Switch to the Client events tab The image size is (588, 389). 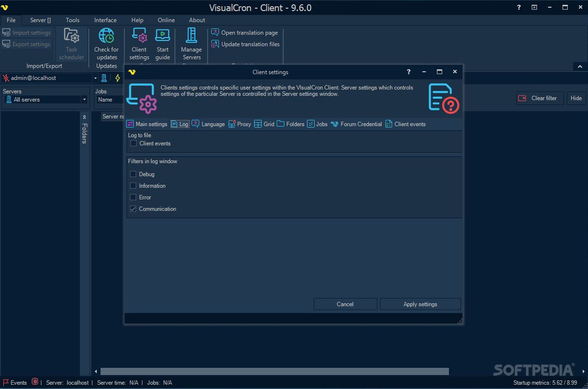pos(405,124)
